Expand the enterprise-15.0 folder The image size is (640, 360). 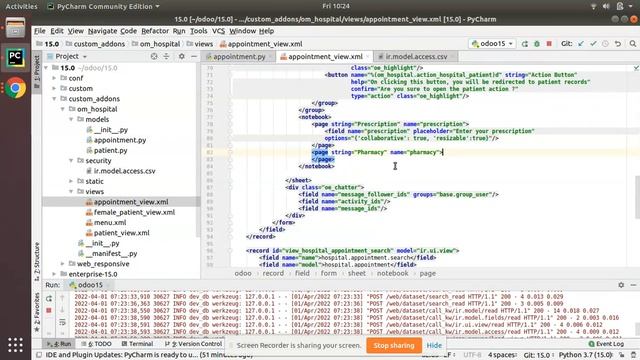tap(54, 274)
